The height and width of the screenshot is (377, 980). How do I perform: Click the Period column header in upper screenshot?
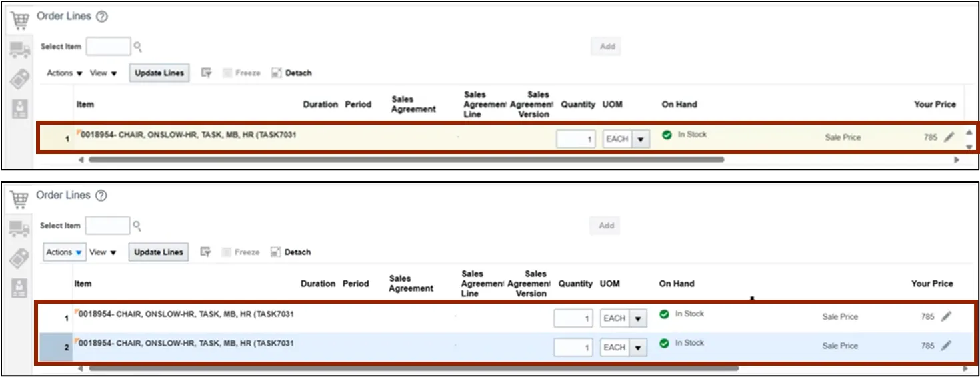tap(358, 105)
